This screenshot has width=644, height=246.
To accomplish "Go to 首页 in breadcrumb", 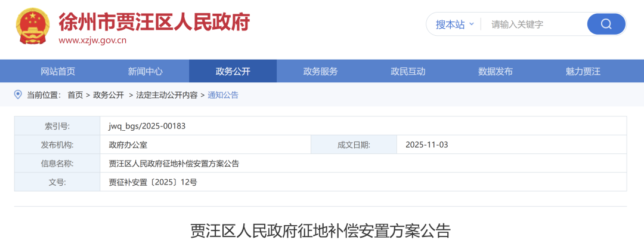I will (75, 95).
